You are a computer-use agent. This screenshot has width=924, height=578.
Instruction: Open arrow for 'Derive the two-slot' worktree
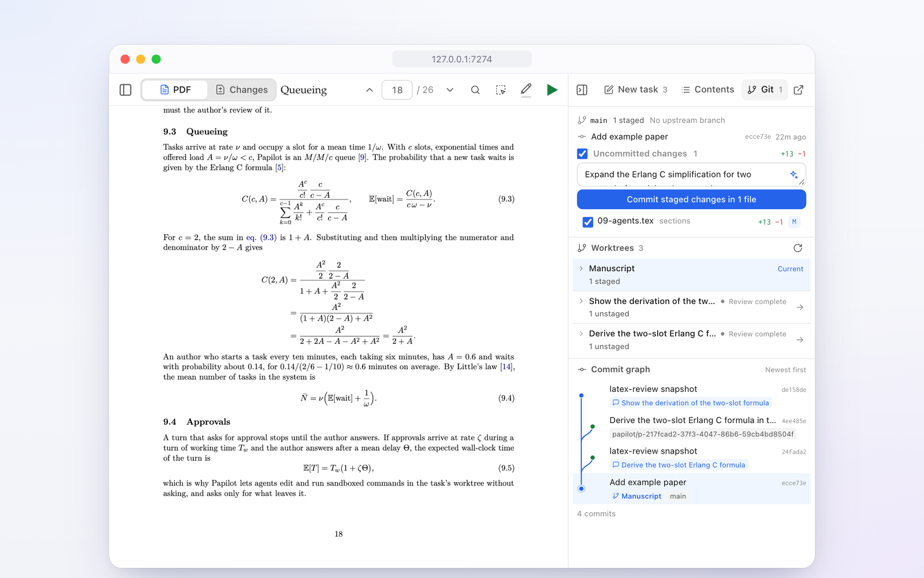pyautogui.click(x=800, y=340)
